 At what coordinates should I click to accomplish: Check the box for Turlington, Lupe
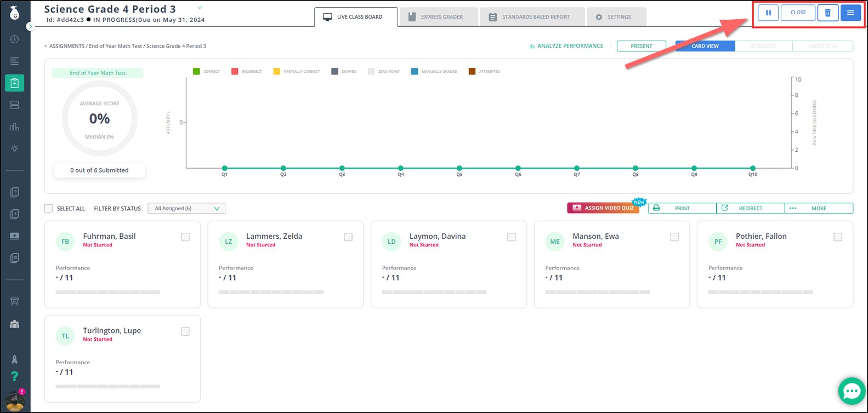pyautogui.click(x=185, y=331)
